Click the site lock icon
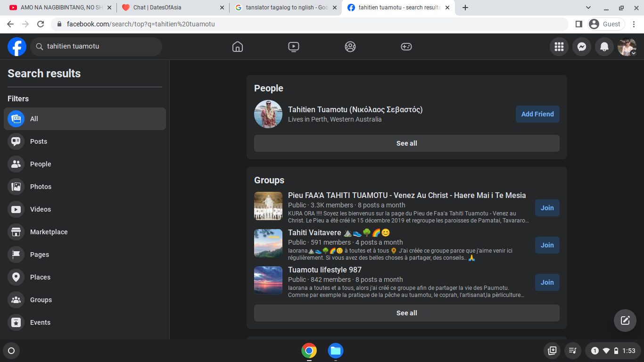644x362 pixels. coord(59,24)
